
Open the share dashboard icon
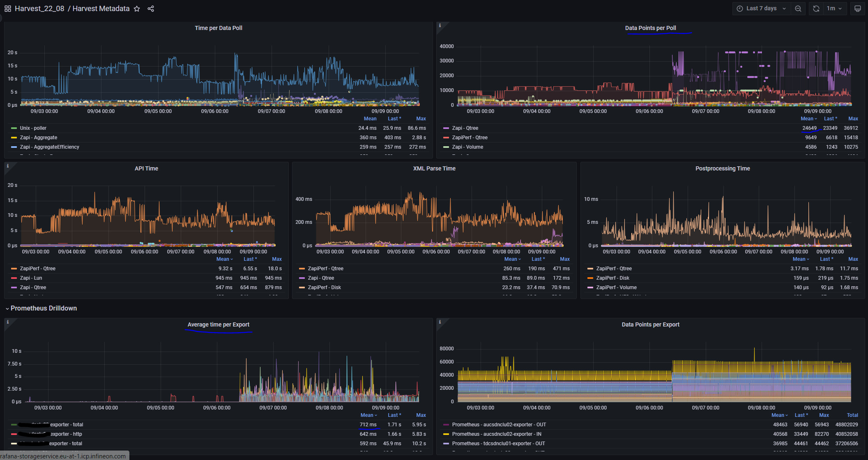151,8
